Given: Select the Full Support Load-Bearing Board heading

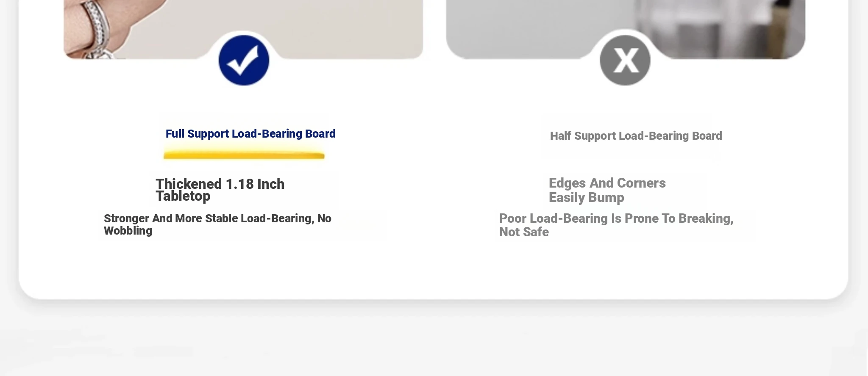Looking at the screenshot, I should pyautogui.click(x=250, y=134).
